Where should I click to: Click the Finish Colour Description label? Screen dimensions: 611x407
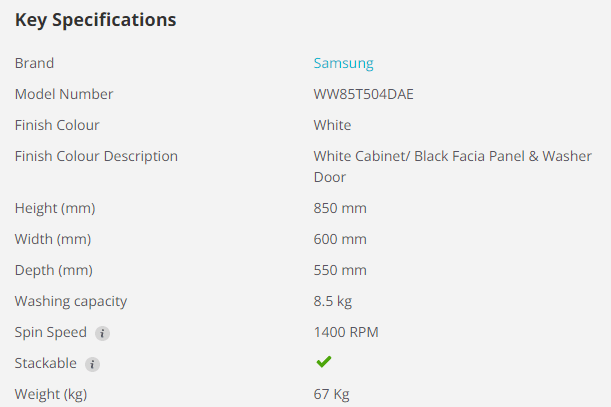click(96, 156)
